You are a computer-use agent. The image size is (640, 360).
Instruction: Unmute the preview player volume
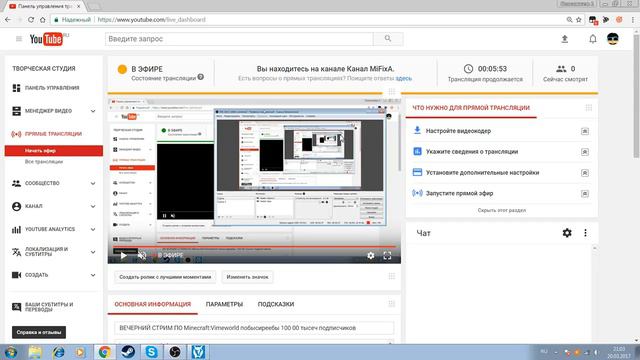(x=142, y=256)
